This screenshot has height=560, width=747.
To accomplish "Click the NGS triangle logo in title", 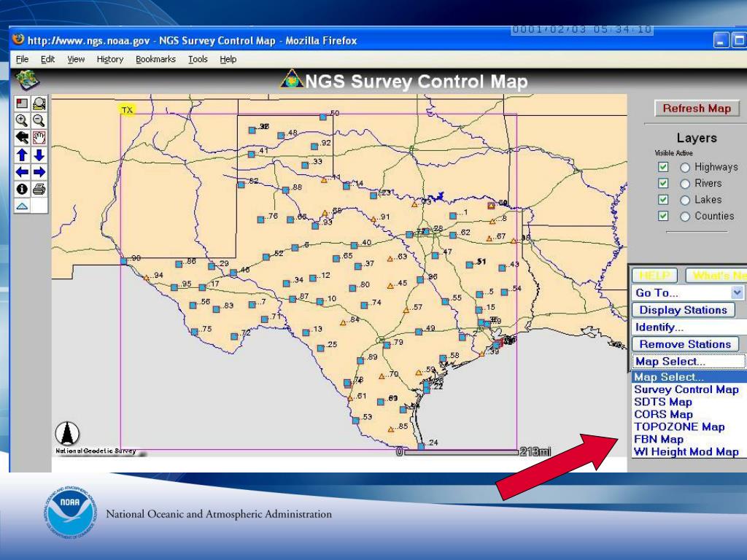I will (x=292, y=79).
